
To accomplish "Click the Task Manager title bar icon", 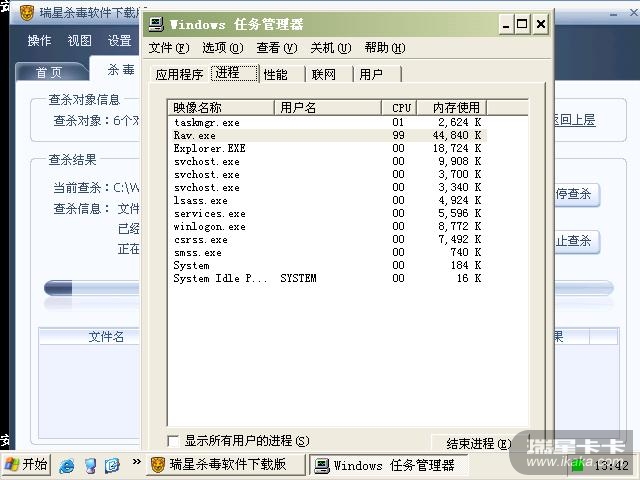I will click(x=156, y=24).
